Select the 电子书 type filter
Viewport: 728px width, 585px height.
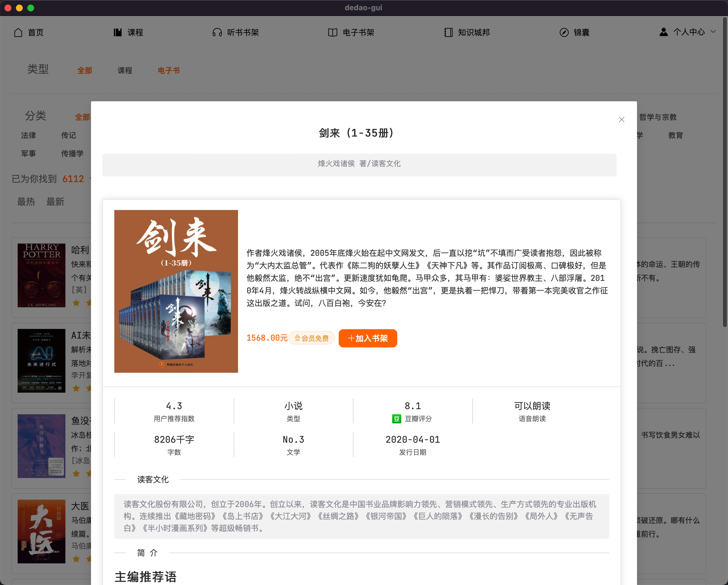[x=169, y=71]
